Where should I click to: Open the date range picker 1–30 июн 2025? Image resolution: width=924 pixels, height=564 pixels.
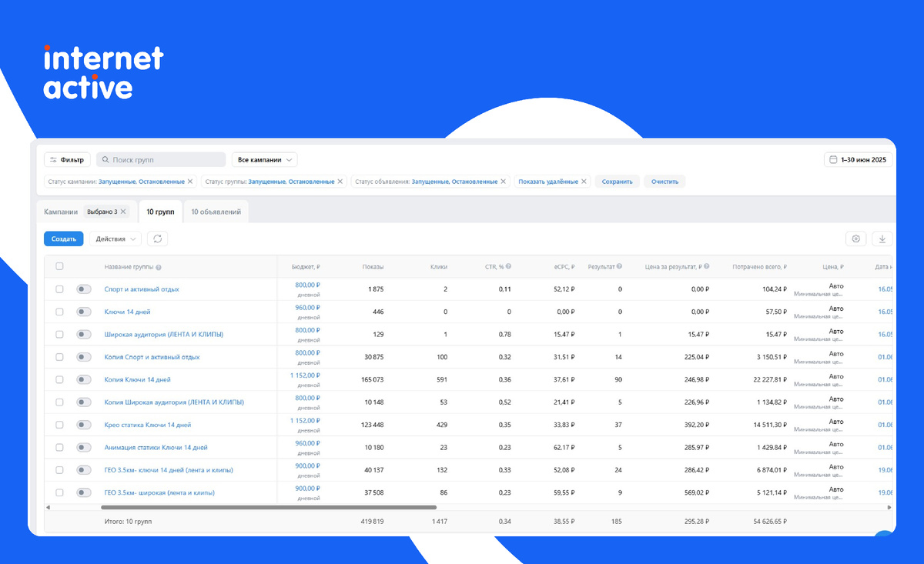click(x=859, y=160)
